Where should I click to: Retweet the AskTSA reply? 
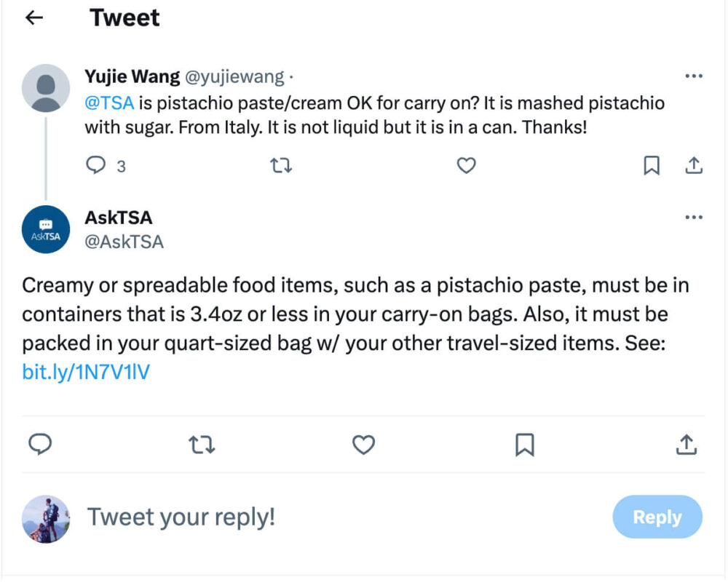coord(202,444)
